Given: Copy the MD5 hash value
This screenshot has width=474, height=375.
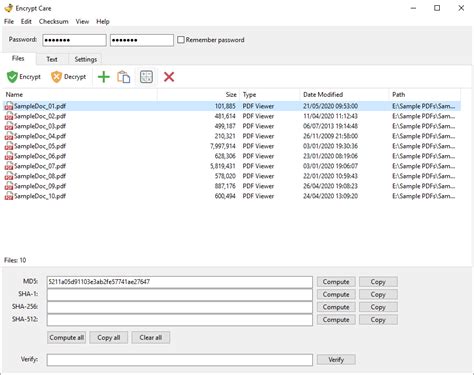Looking at the screenshot, I should coord(378,282).
